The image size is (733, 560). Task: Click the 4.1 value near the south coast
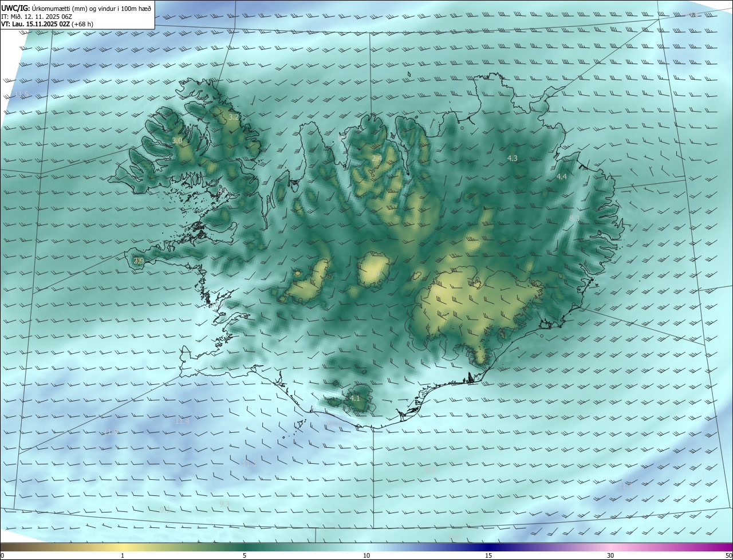click(x=355, y=398)
